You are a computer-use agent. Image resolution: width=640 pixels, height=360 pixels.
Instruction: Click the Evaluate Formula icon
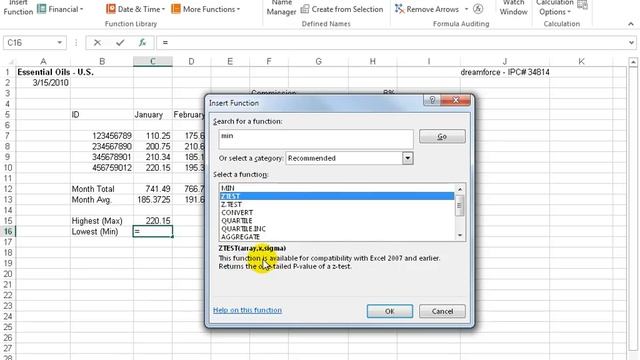coord(478,9)
